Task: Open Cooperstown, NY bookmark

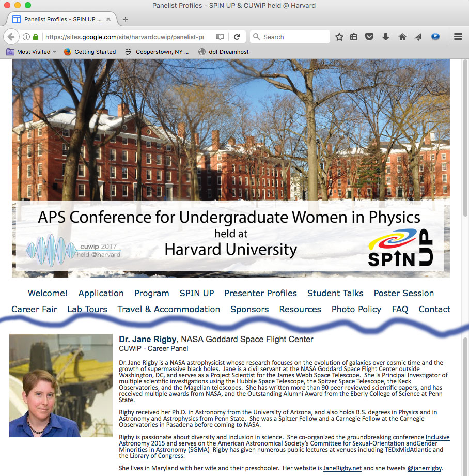Action: (x=157, y=52)
